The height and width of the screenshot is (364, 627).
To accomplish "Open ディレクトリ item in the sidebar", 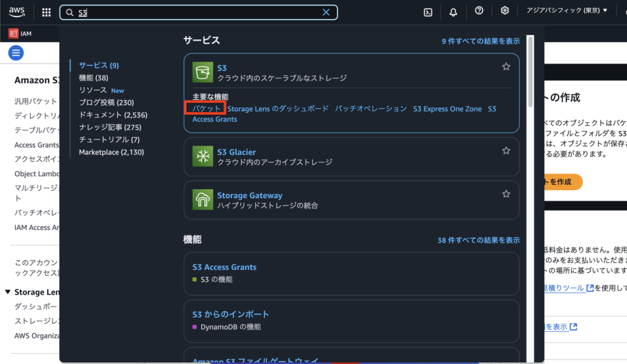I will (37, 116).
